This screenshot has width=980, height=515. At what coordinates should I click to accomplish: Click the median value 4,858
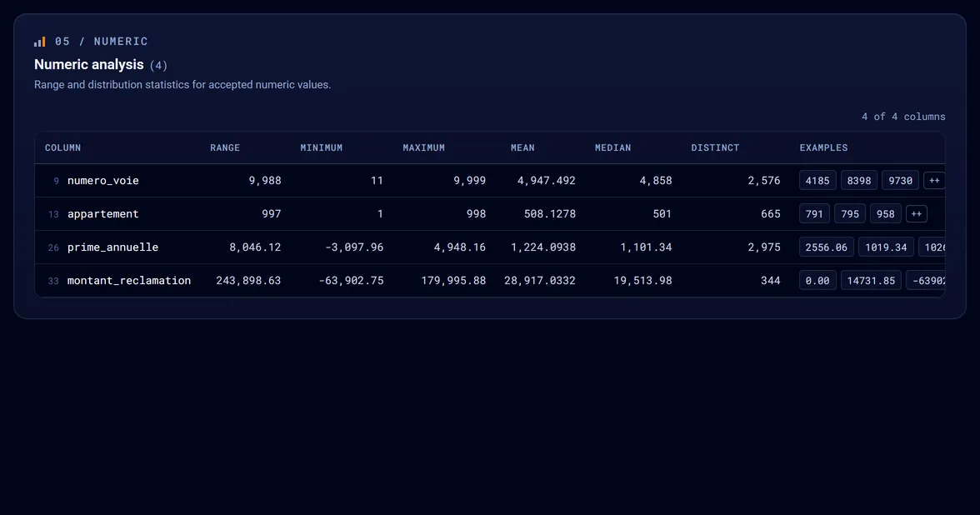pos(656,181)
